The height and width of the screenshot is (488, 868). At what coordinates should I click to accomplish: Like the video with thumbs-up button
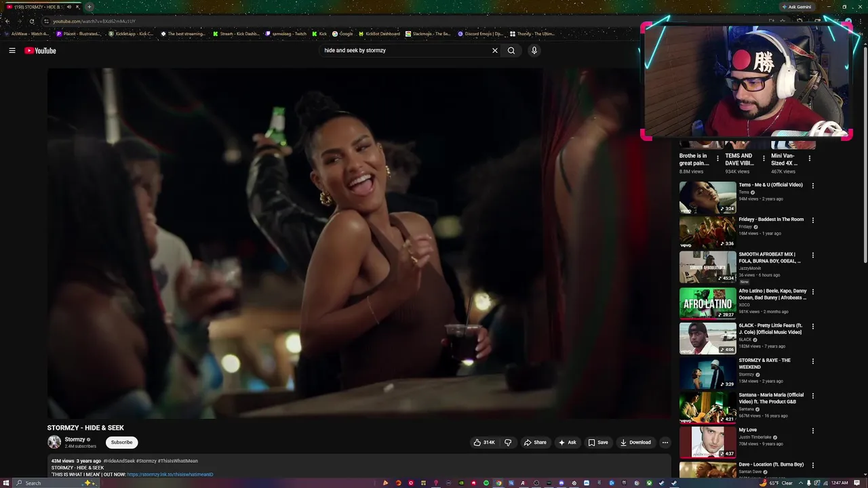pyautogui.click(x=484, y=443)
